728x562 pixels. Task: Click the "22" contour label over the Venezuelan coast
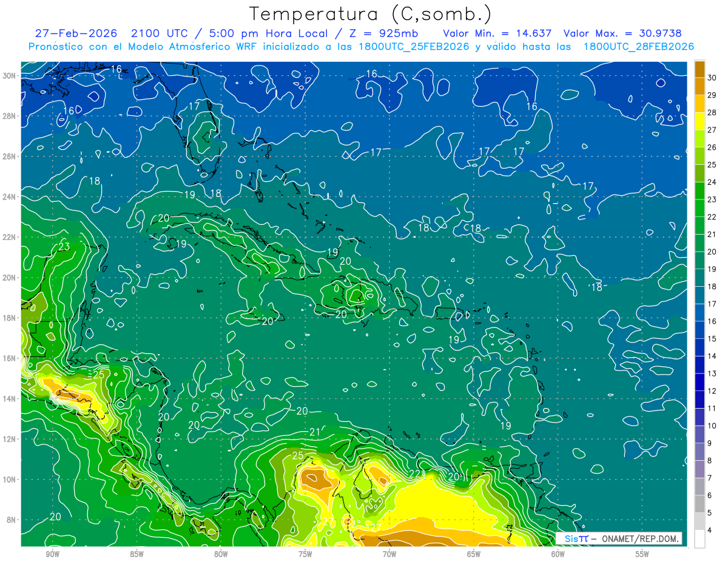point(415,473)
